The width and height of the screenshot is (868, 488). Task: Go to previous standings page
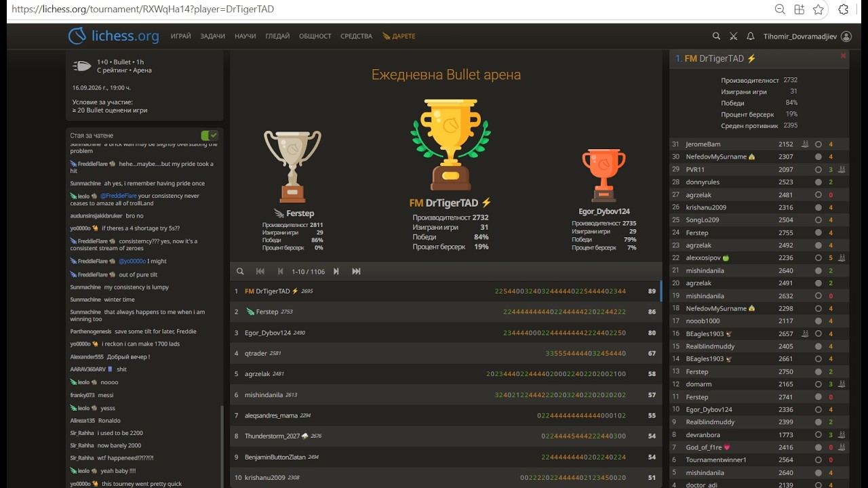click(280, 271)
